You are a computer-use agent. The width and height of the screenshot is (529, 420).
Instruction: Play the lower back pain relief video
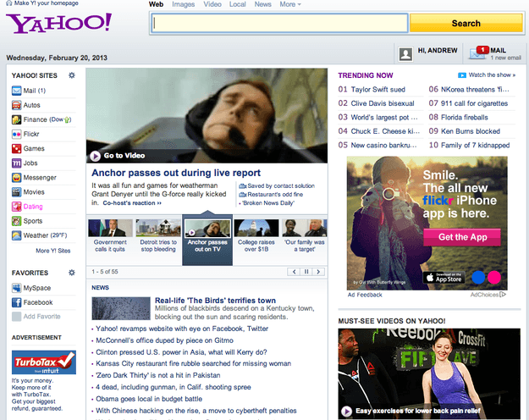click(346, 411)
